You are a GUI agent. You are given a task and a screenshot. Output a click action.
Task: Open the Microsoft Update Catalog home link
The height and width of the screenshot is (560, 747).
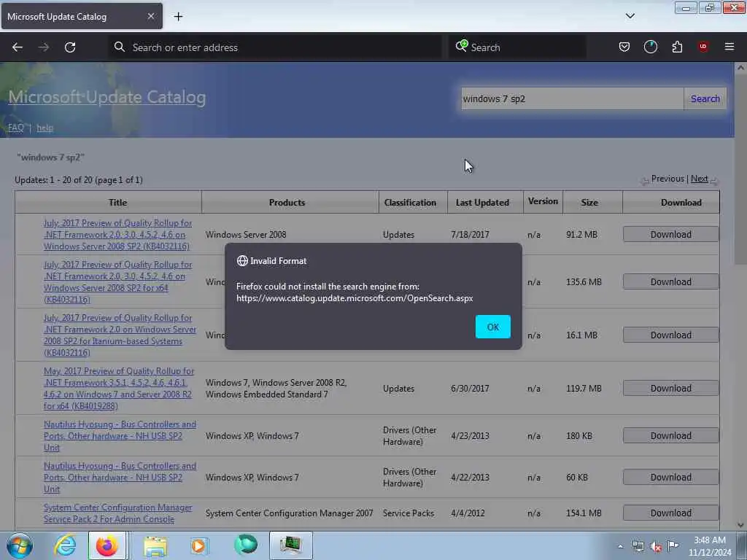pyautogui.click(x=107, y=97)
